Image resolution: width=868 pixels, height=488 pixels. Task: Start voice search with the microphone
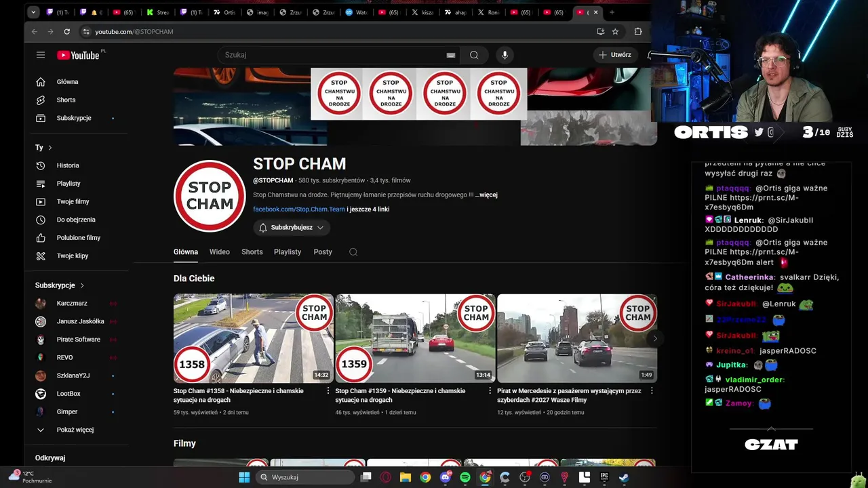[x=505, y=55]
